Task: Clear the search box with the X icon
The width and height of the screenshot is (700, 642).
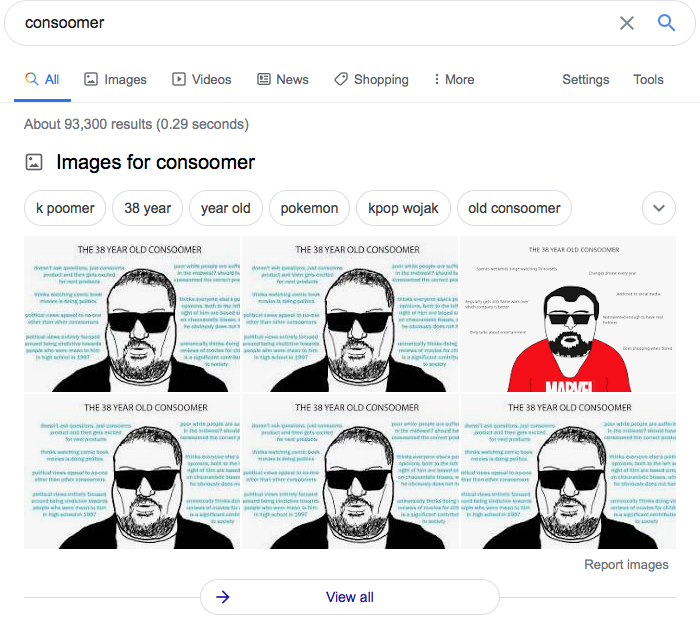Action: 627,23
